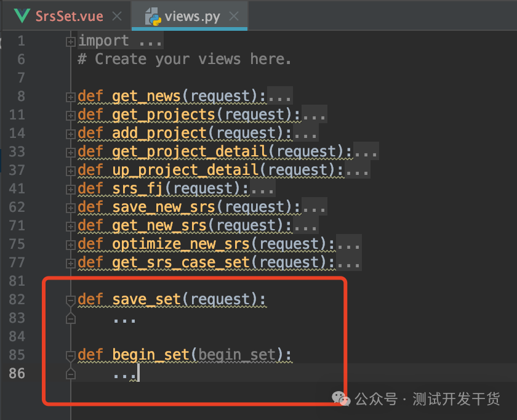Screen dimensions: 517x420
Task: Click the fold end marker on line 83
Action: [71, 318]
